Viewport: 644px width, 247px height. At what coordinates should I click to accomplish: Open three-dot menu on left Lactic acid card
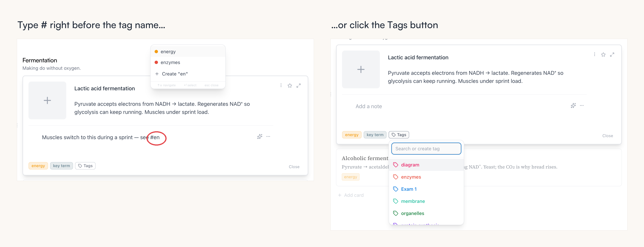[x=281, y=85]
